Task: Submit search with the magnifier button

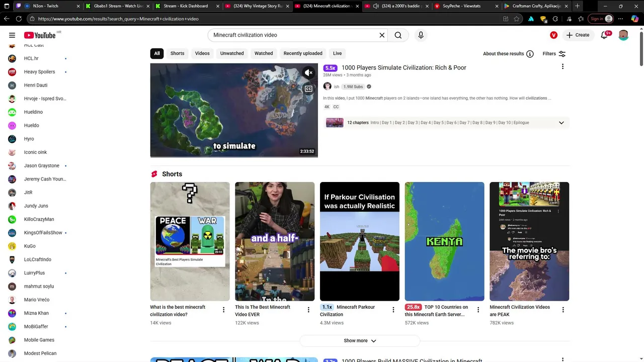Action: click(398, 35)
